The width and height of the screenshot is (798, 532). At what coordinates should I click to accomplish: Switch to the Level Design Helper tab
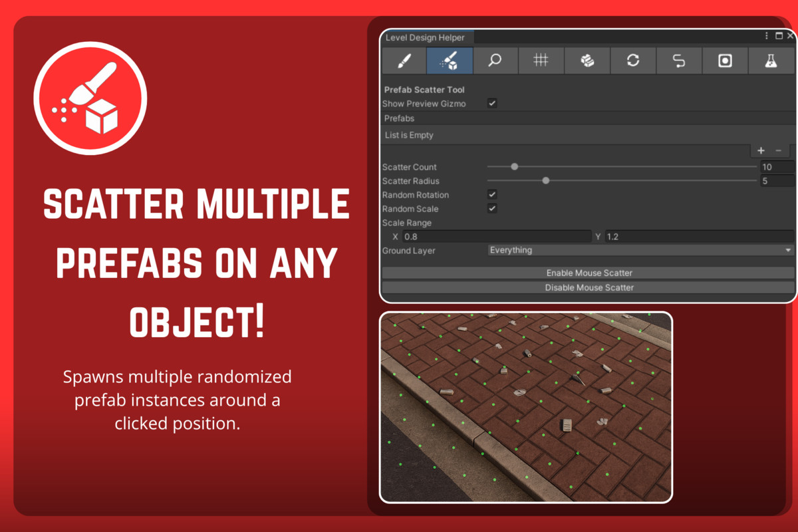click(x=427, y=37)
